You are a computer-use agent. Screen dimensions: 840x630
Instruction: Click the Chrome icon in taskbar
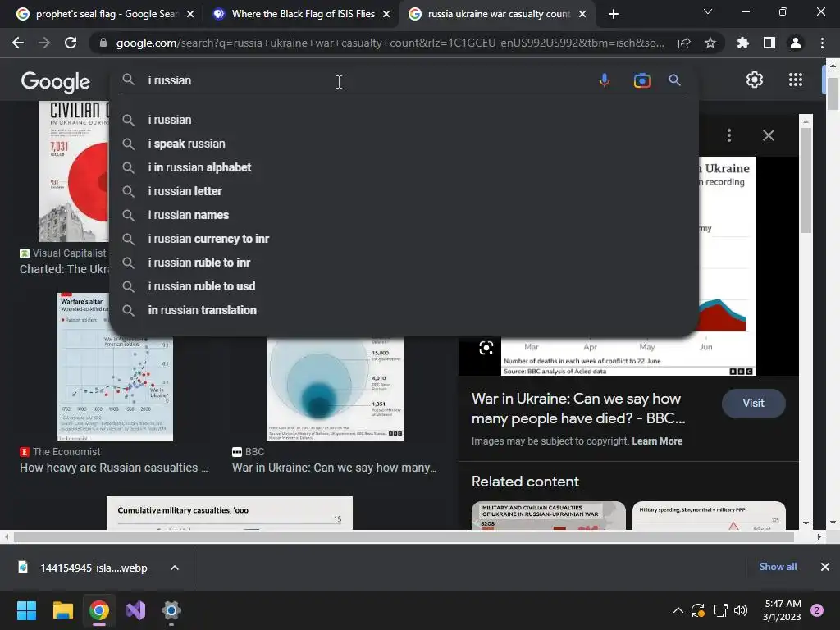click(x=99, y=610)
